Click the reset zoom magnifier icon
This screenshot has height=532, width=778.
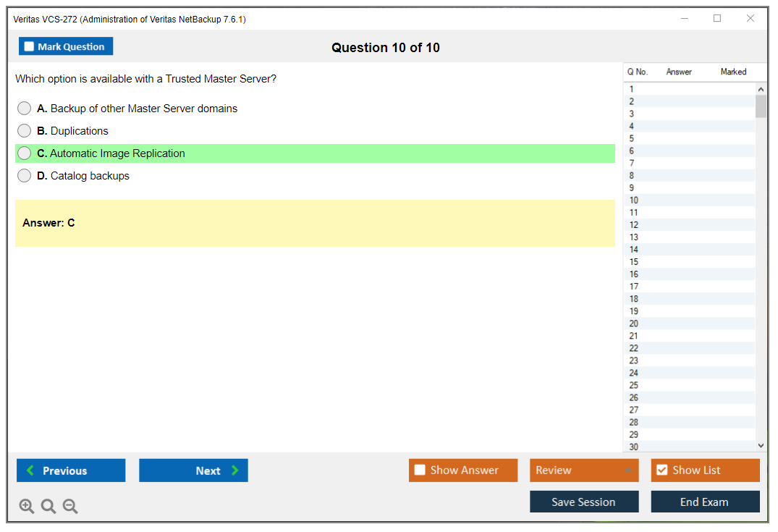coord(48,507)
